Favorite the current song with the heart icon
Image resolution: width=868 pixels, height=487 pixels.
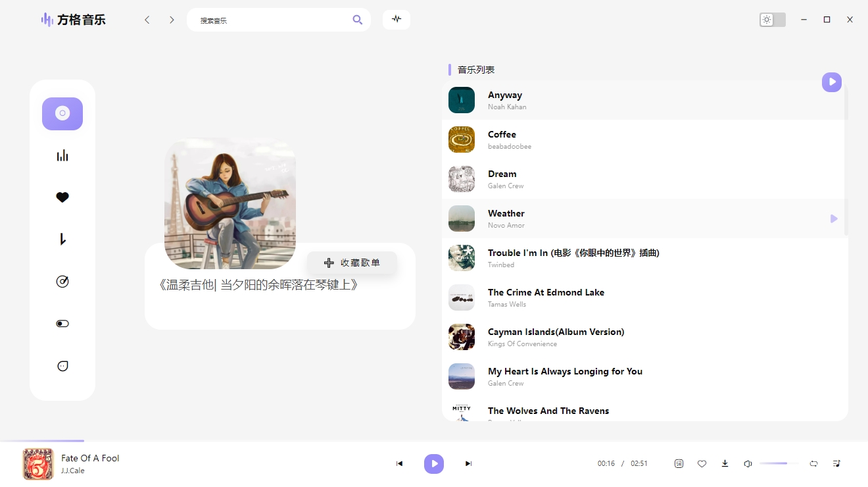click(x=702, y=463)
